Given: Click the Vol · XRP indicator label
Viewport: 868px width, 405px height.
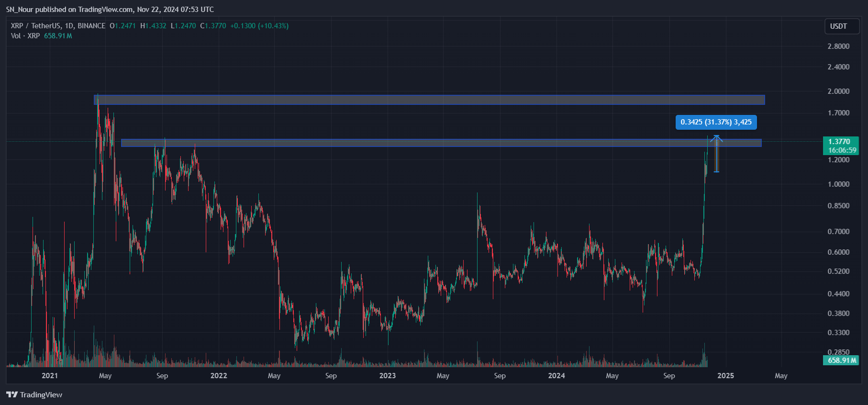Looking at the screenshot, I should point(25,36).
